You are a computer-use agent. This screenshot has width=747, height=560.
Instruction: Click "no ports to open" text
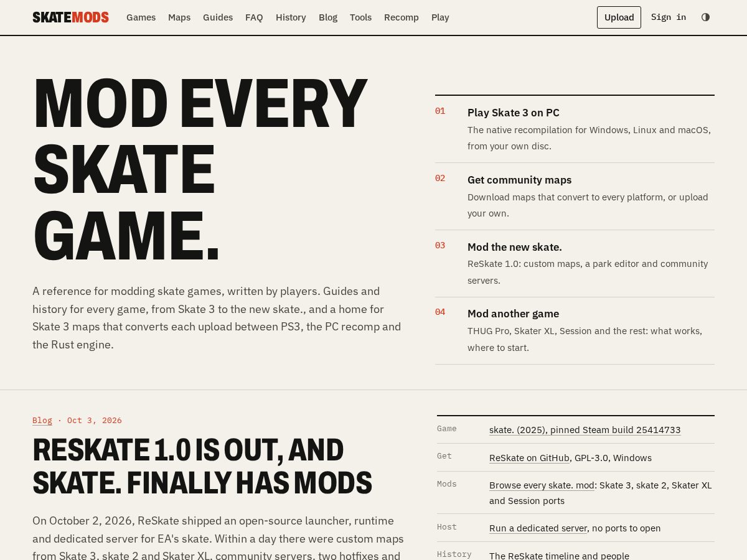click(626, 528)
